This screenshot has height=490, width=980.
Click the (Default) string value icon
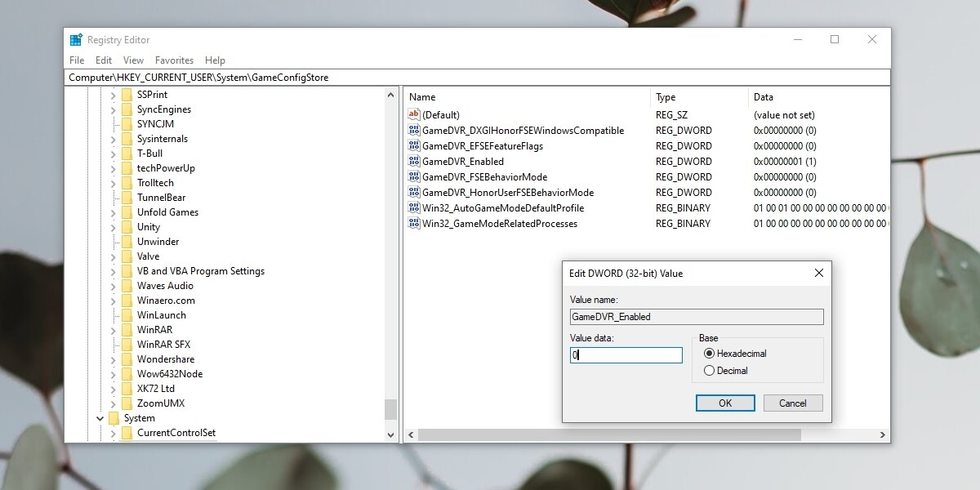pos(414,115)
